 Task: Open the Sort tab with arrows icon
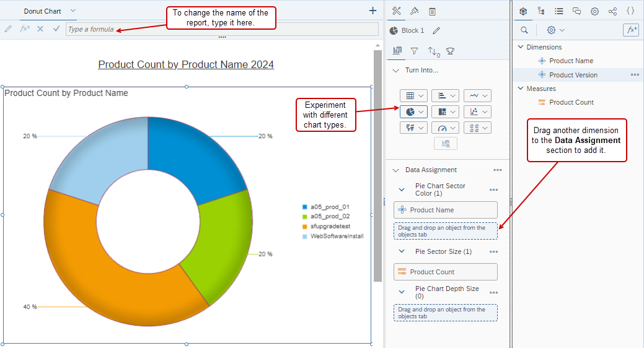pyautogui.click(x=433, y=51)
